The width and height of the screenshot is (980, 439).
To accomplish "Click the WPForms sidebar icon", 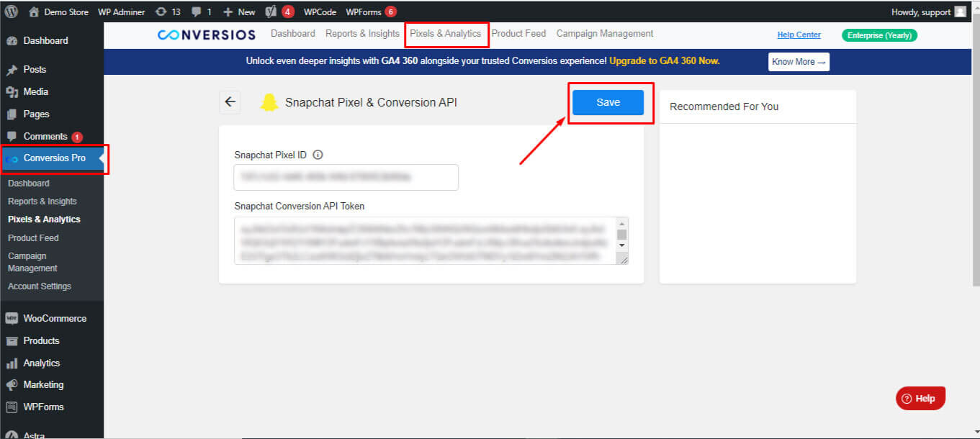I will 12,407.
